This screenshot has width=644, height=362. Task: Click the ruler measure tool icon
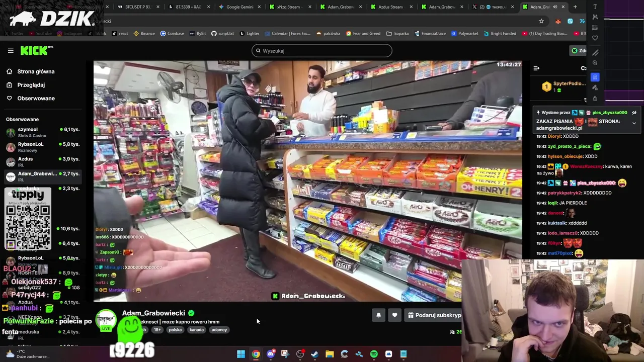595,52
